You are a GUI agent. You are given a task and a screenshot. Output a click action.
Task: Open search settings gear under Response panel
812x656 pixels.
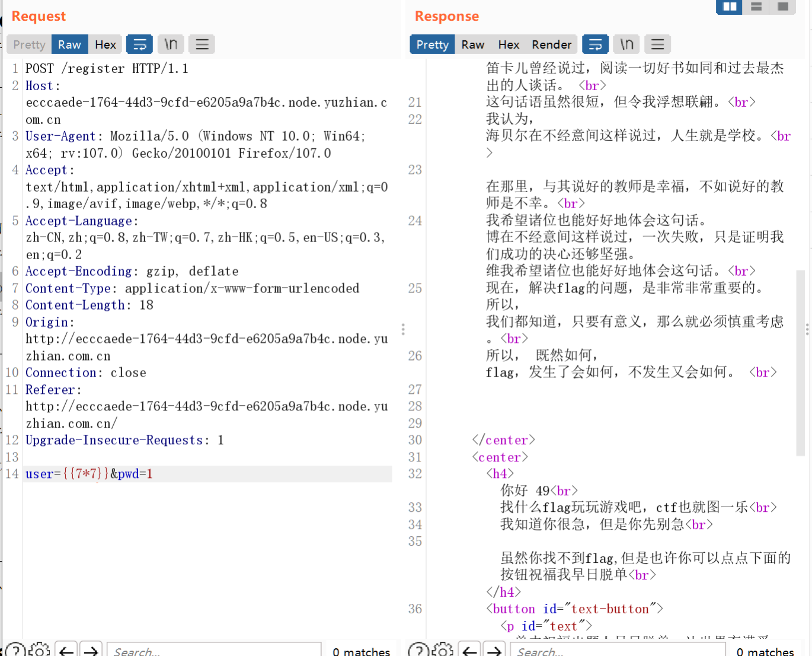(x=443, y=650)
